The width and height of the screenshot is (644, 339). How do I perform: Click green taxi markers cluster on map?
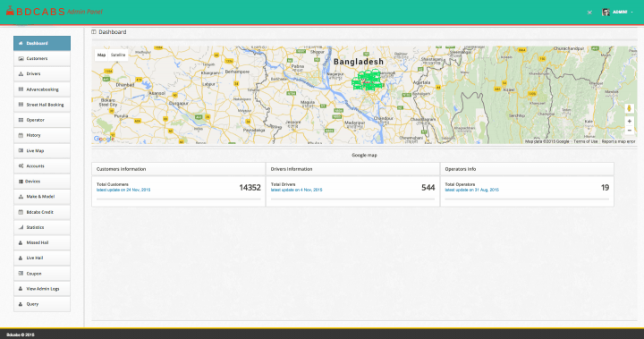coord(368,81)
